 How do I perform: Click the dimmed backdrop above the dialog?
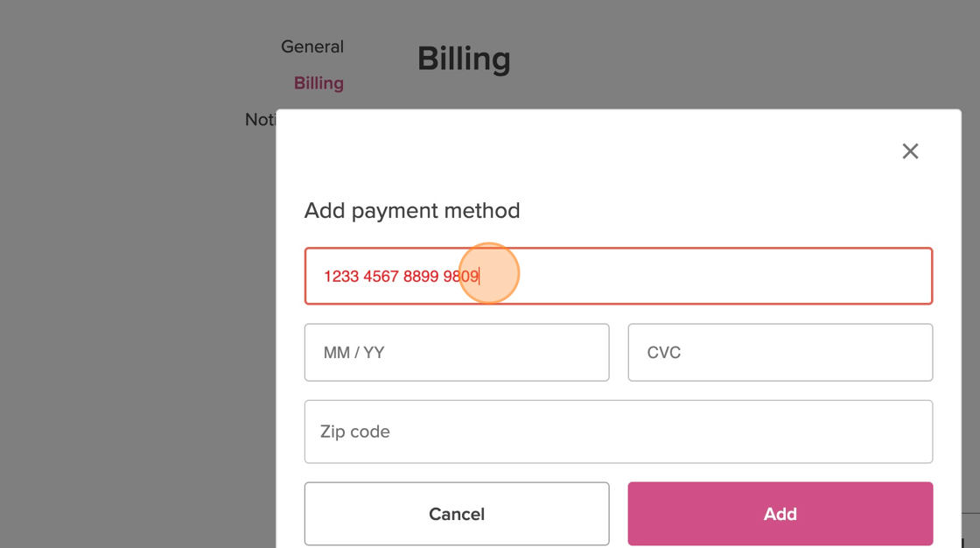pos(700,53)
